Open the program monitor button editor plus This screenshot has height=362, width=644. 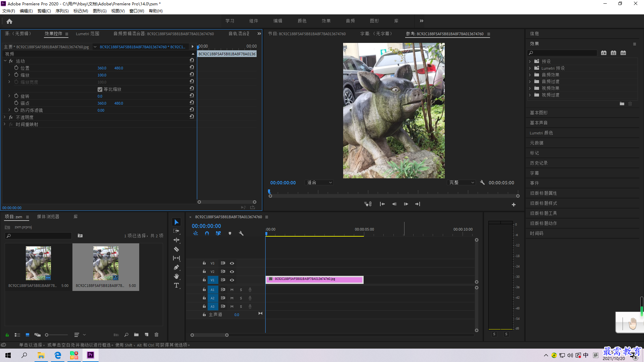pos(514,204)
